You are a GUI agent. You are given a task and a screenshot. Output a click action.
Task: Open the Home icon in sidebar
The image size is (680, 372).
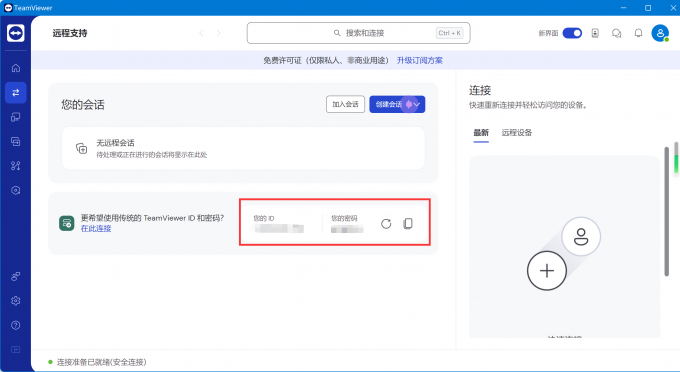pos(16,68)
